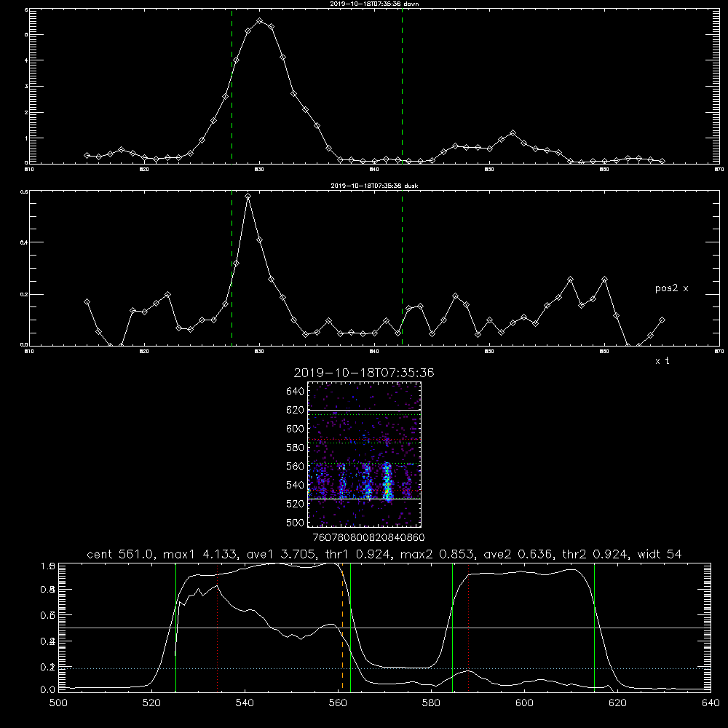Select the green vertical line near 585
Image resolution: width=728 pixels, height=728 pixels.
(452, 627)
